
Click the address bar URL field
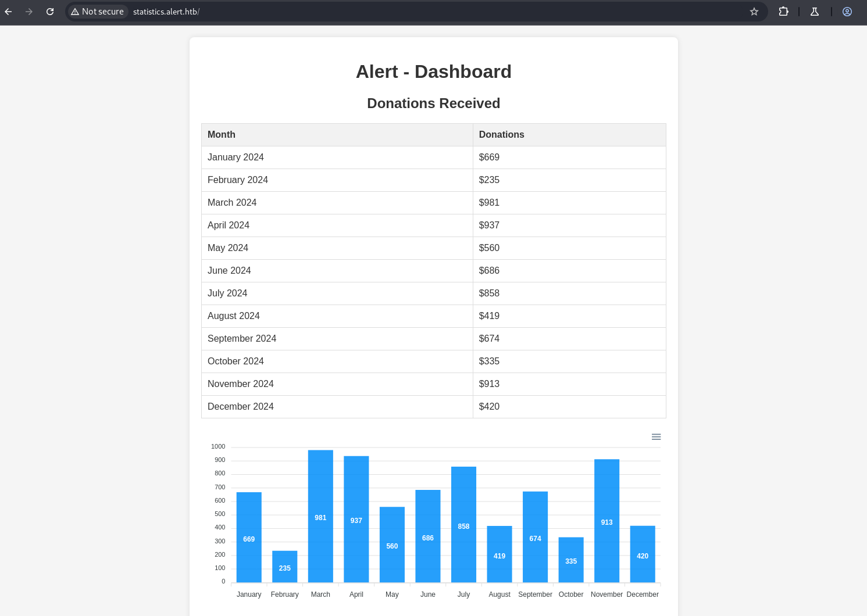click(x=407, y=12)
